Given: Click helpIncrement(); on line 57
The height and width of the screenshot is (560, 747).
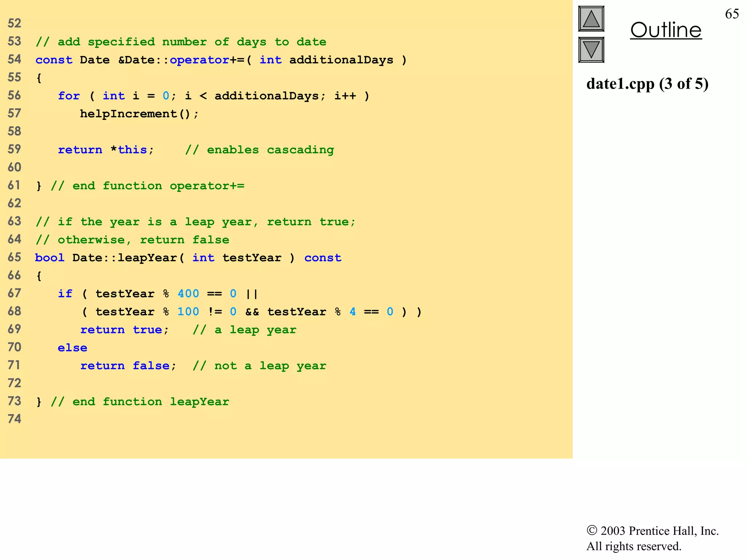Looking at the screenshot, I should pos(139,114).
